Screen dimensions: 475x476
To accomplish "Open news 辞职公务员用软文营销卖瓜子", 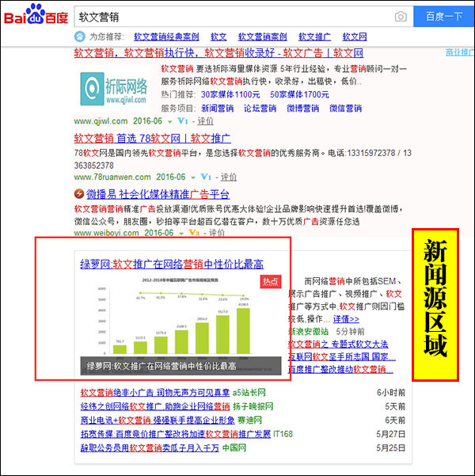I will coord(150,448).
